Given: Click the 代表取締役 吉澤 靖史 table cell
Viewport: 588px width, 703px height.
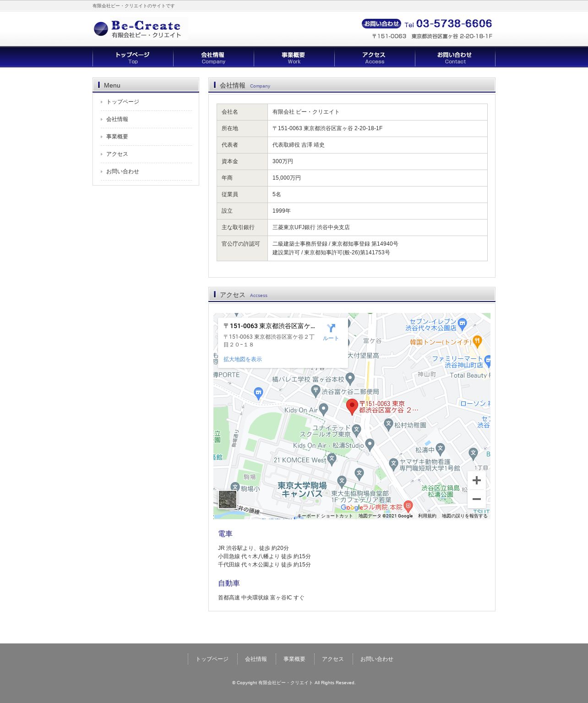Looking at the screenshot, I should pyautogui.click(x=377, y=145).
